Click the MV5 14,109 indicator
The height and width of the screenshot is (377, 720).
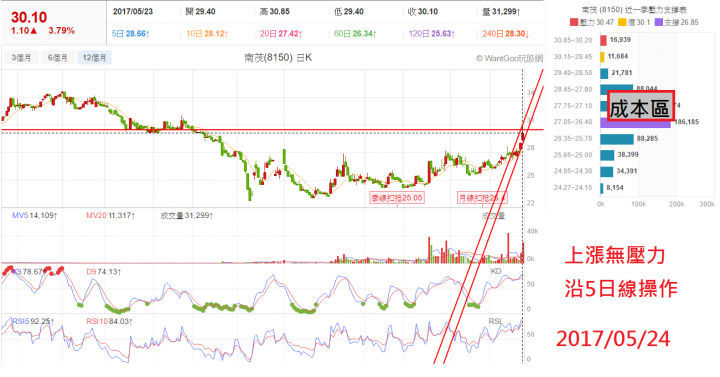pos(34,215)
